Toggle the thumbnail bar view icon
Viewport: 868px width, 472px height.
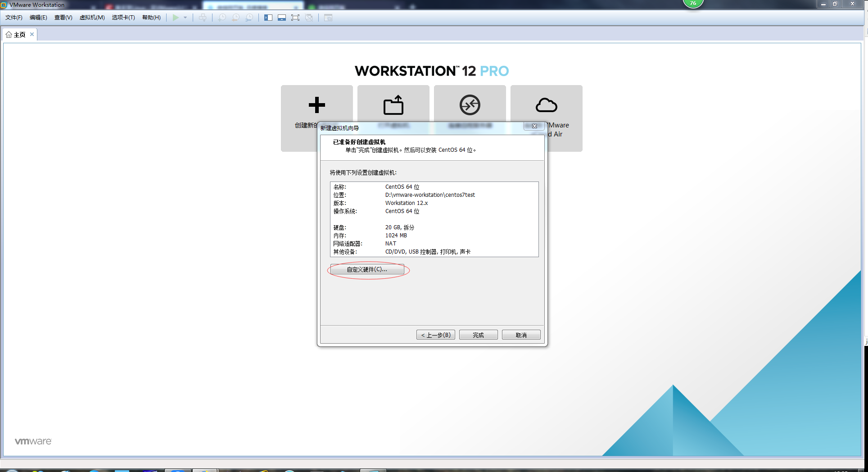pos(282,18)
